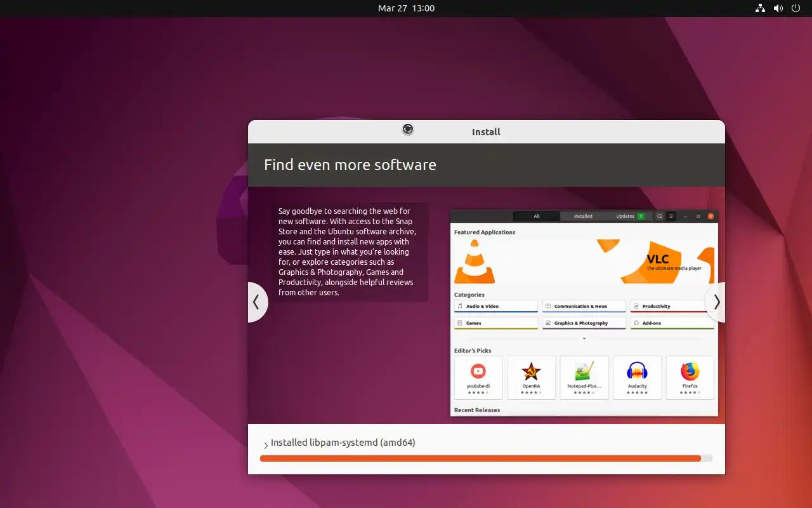The width and height of the screenshot is (812, 508).
Task: Open the clock showing Mar 27 13:00
Action: (406, 8)
